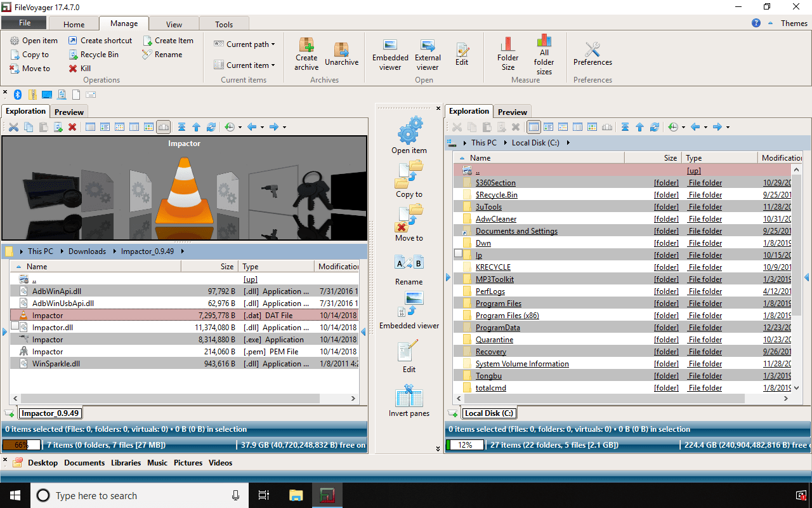Open the Documents favorite link
Image resolution: width=812 pixels, height=508 pixels.
point(84,463)
